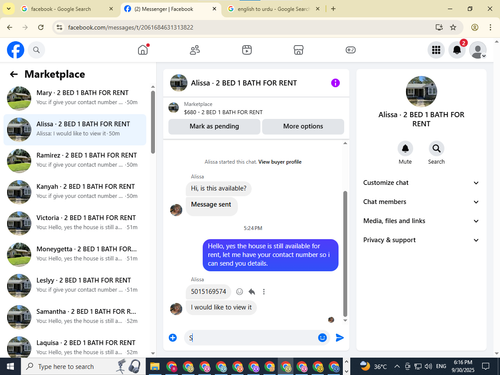
Task: Reply to the 5015169574 message
Action: pyautogui.click(x=252, y=292)
